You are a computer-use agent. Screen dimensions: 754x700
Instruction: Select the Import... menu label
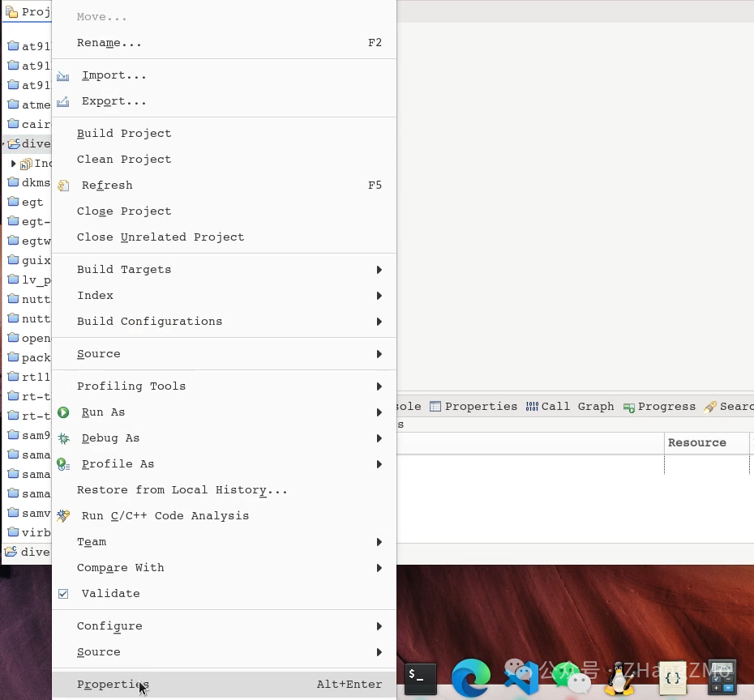point(114,75)
